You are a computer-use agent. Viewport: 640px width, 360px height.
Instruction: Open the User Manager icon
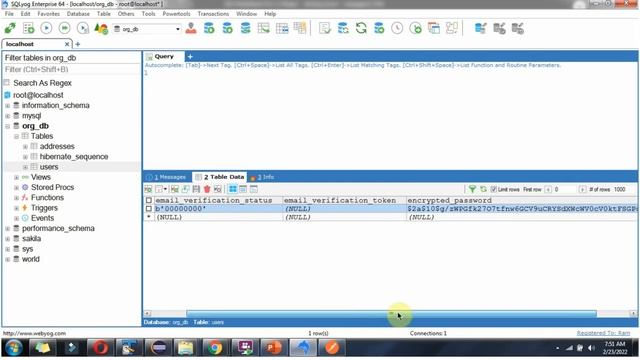[x=191, y=28]
